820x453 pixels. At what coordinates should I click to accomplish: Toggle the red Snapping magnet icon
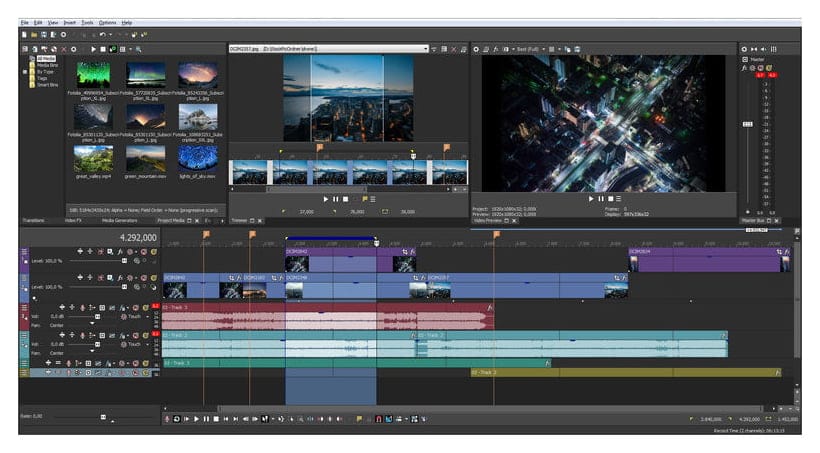point(379,419)
